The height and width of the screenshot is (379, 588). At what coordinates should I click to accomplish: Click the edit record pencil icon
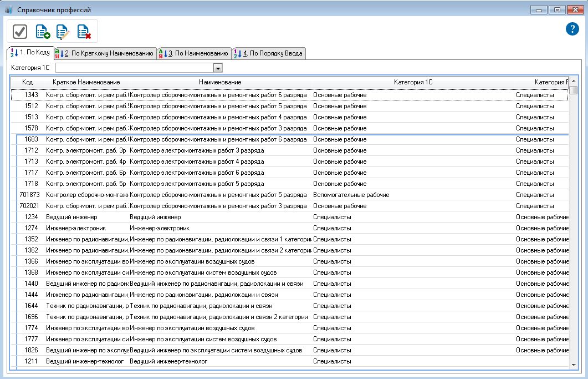pyautogui.click(x=63, y=32)
